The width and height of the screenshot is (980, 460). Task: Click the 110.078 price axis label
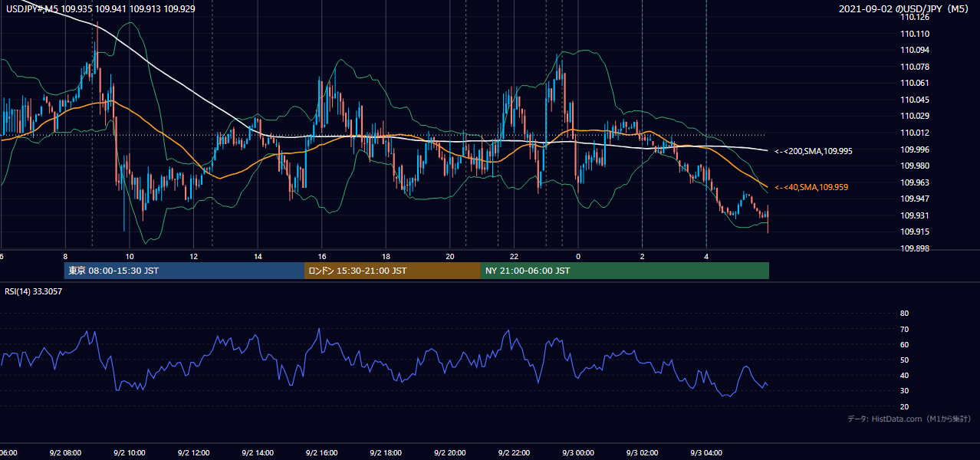[916, 67]
